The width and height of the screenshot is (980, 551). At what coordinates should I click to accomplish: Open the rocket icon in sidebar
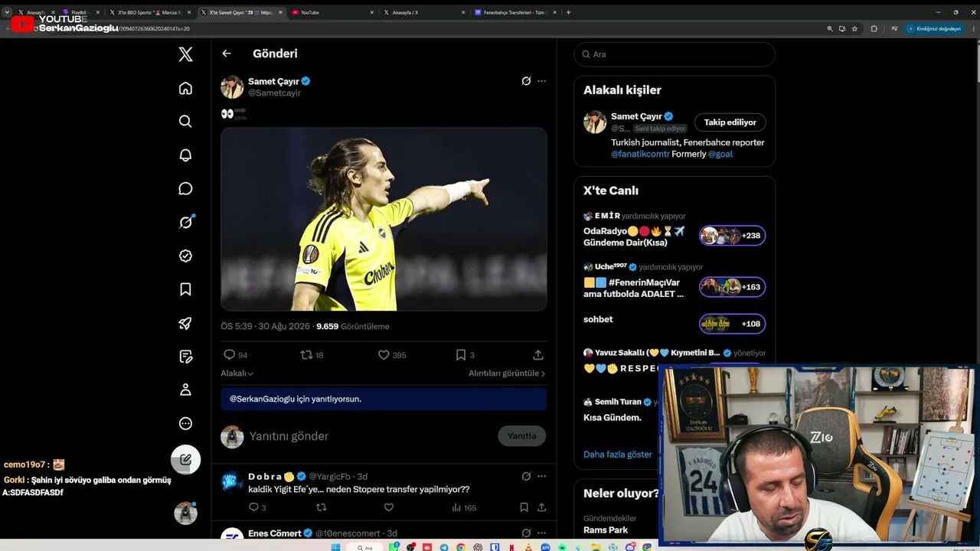(185, 323)
